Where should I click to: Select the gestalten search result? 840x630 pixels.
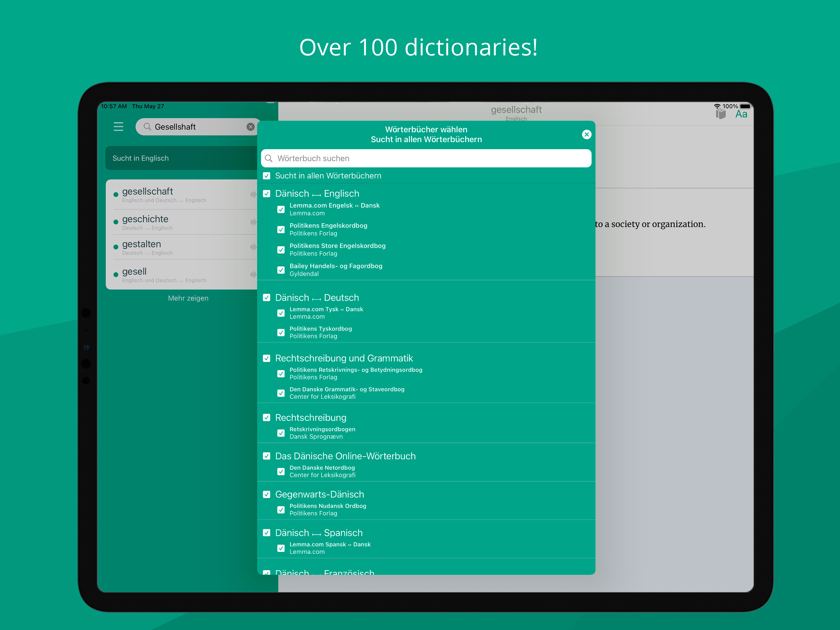181,247
